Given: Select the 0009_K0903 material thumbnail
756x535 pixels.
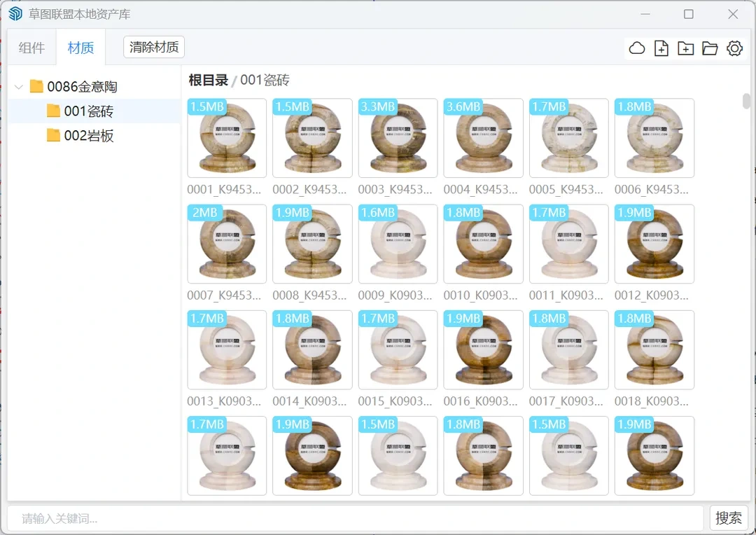Looking at the screenshot, I should click(398, 244).
